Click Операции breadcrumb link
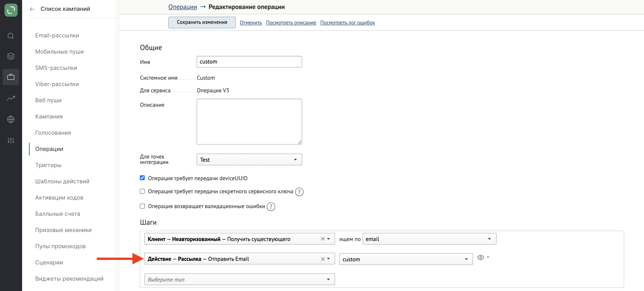Screen dimensions: 644x291 (182, 7)
